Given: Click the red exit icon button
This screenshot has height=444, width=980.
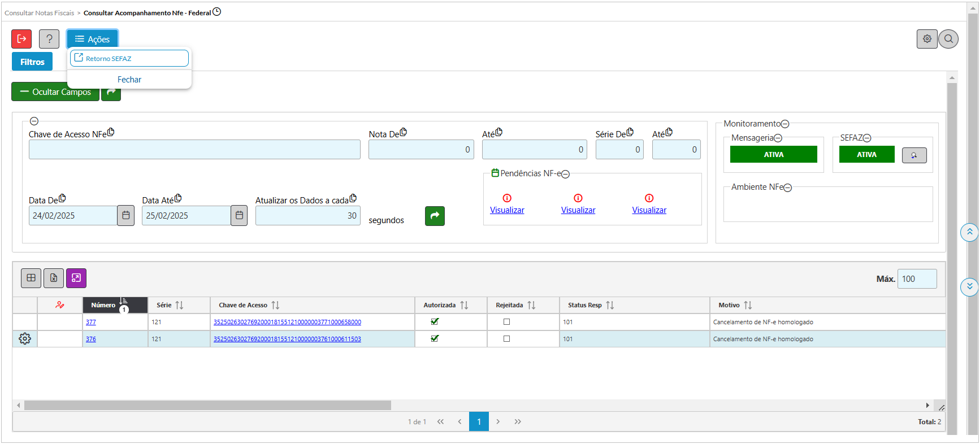Looking at the screenshot, I should click(x=21, y=39).
